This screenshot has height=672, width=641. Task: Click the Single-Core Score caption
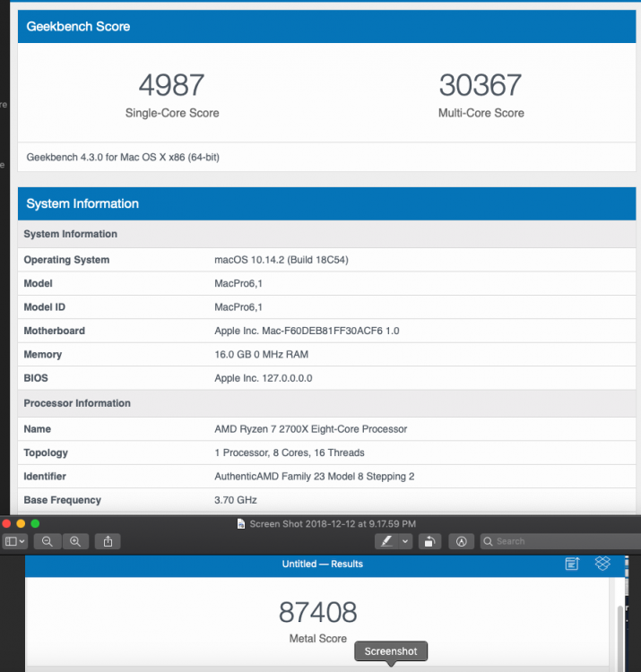pos(172,113)
